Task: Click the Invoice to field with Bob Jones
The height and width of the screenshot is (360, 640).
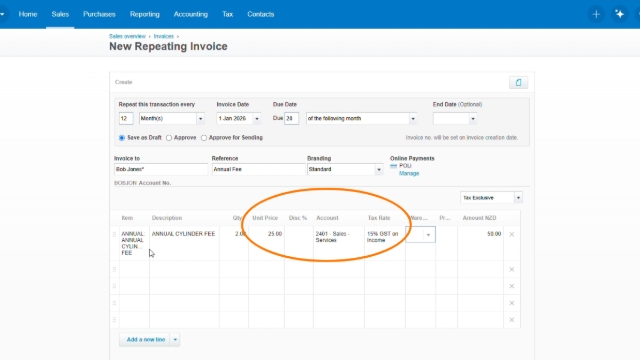Action: [x=161, y=169]
